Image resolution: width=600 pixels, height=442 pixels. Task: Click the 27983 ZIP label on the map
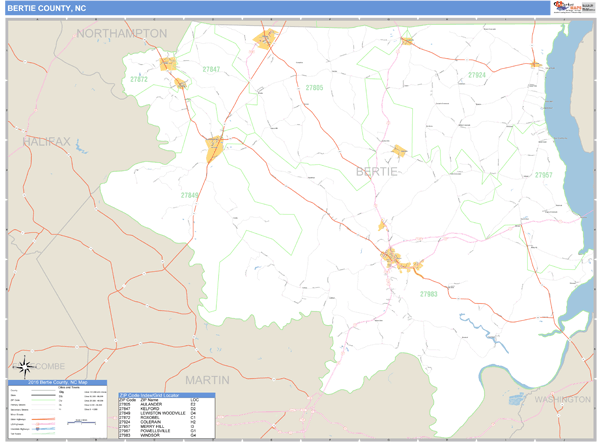[x=429, y=294]
